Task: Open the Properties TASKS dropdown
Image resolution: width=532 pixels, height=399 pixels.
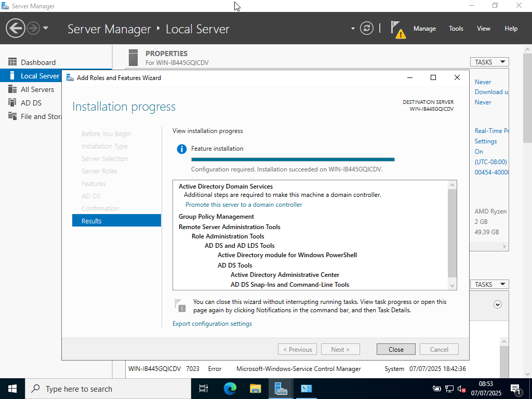Action: [489, 62]
